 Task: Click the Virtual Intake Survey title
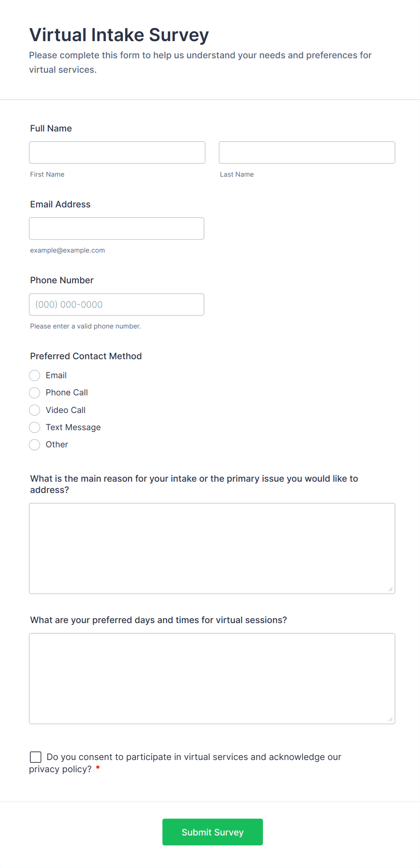(119, 35)
